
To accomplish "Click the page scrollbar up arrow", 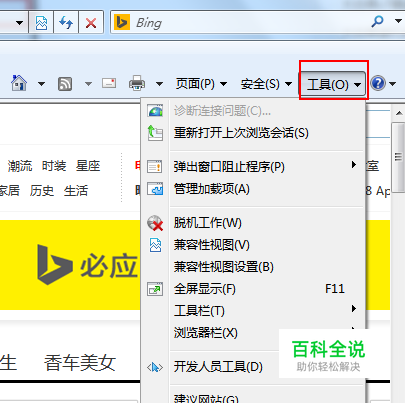I will 399,113.
